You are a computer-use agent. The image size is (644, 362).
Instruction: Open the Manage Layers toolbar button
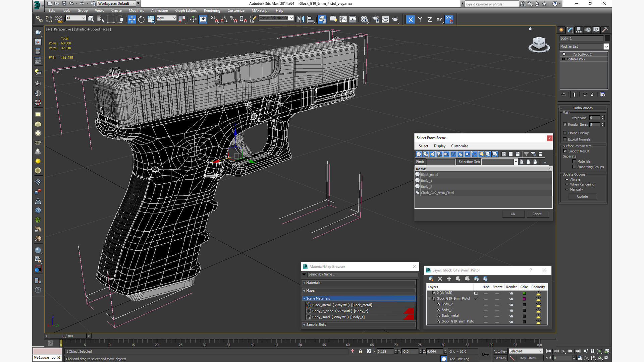point(322,19)
